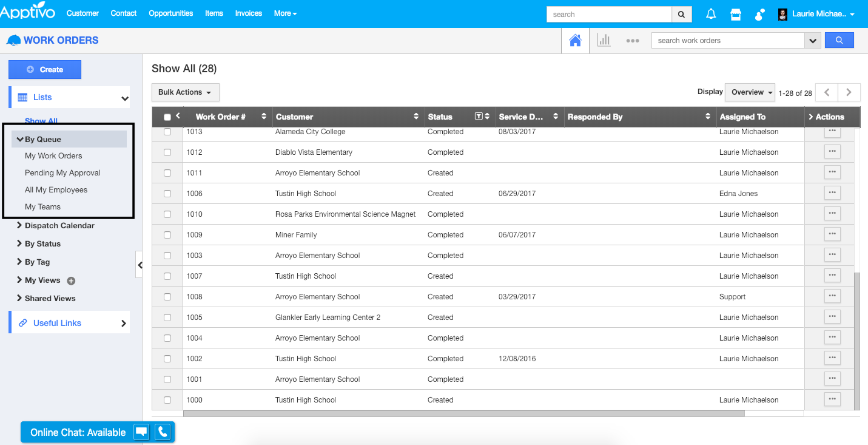Click the online chat phone icon
Image resolution: width=868 pixels, height=445 pixels.
(163, 432)
